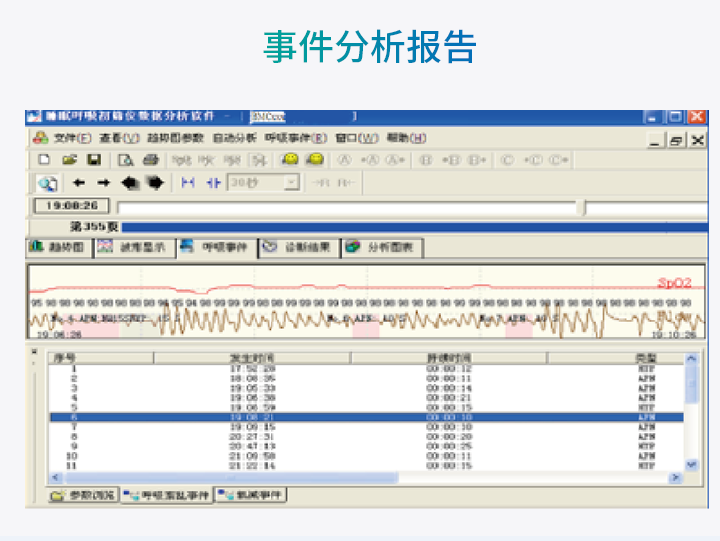Open the 窗口(W) menu
The width and height of the screenshot is (720, 541).
click(x=357, y=138)
